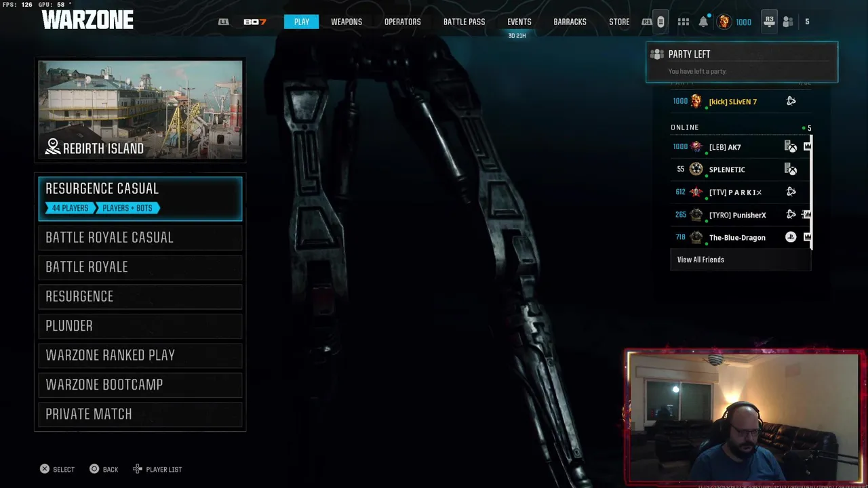Click SLivEN 7's Battle.net platform icon
Image resolution: width=868 pixels, height=488 pixels.
pyautogui.click(x=791, y=101)
